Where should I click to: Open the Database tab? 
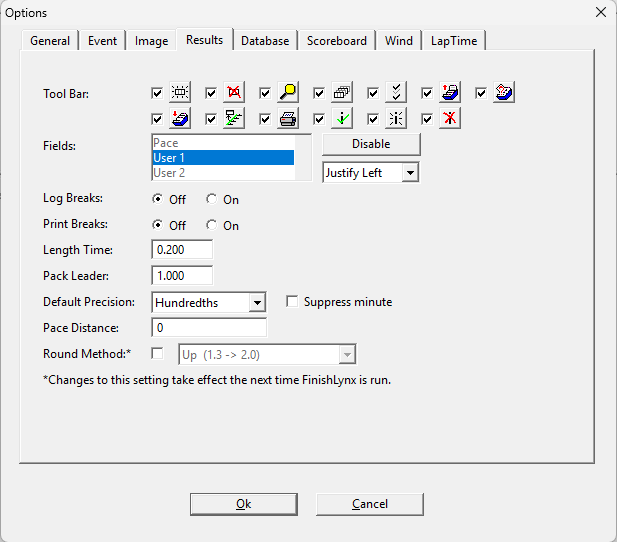[x=265, y=41]
